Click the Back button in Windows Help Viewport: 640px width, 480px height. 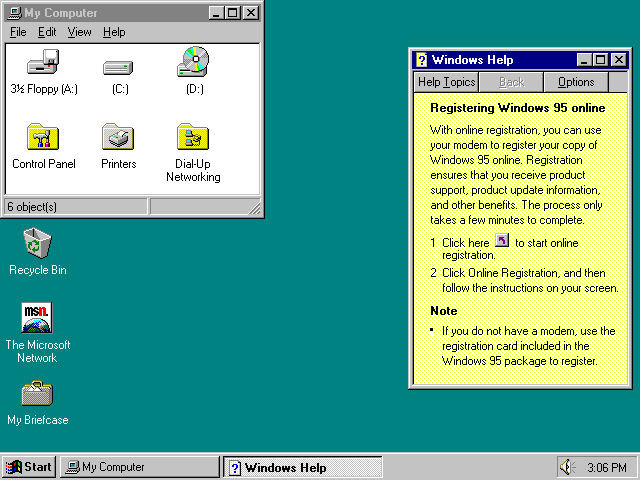tap(511, 82)
